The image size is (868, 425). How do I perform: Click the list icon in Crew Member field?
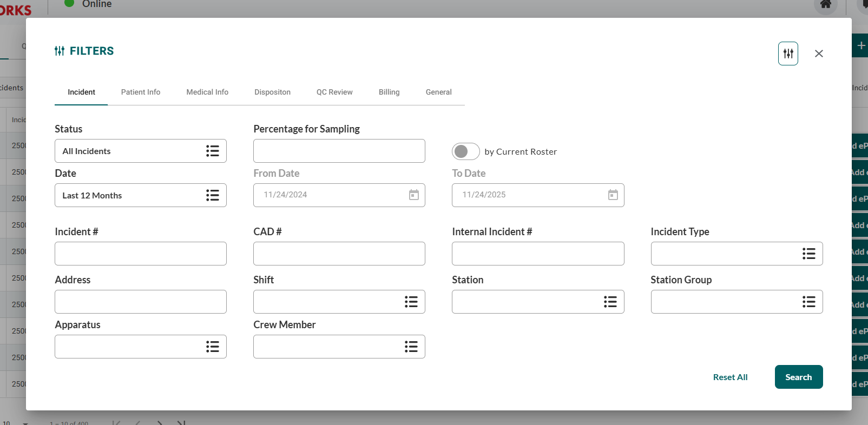click(x=411, y=347)
